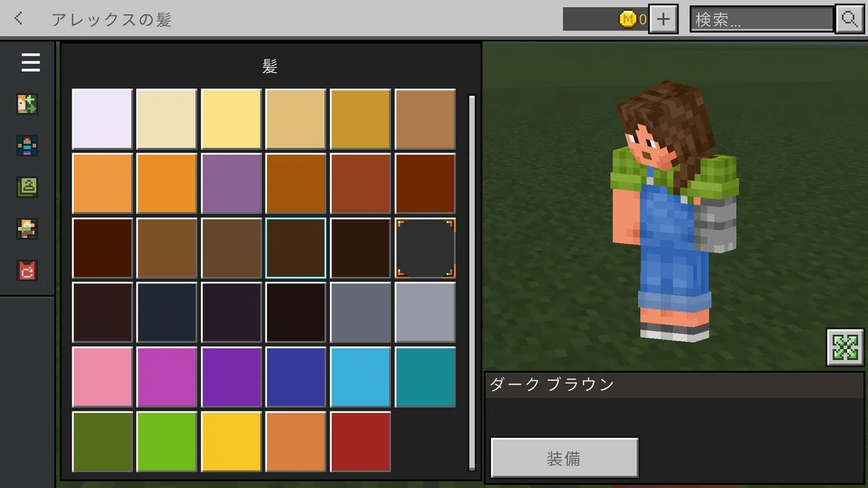The height and width of the screenshot is (488, 868).
Task: Open the green shirt style sidebar icon
Action: (27, 187)
